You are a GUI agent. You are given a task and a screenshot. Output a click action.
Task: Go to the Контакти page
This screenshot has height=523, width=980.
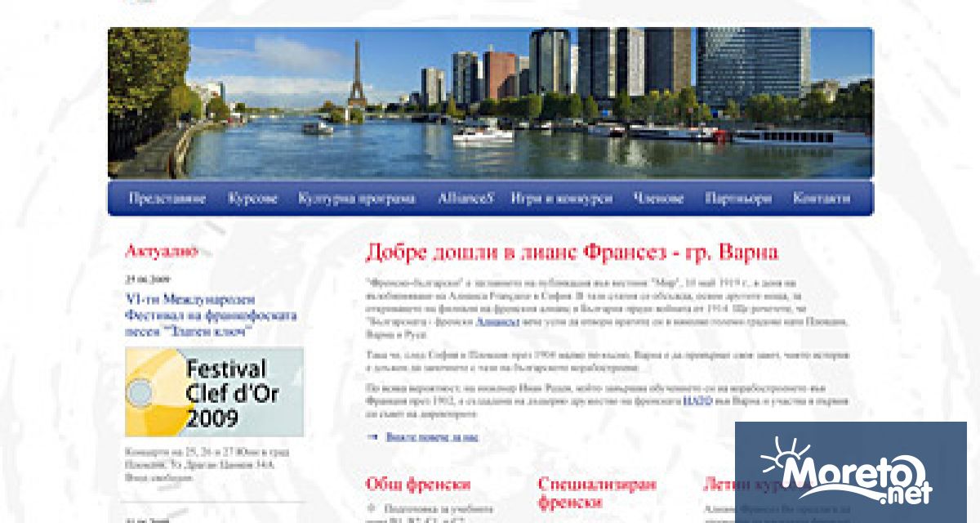821,199
